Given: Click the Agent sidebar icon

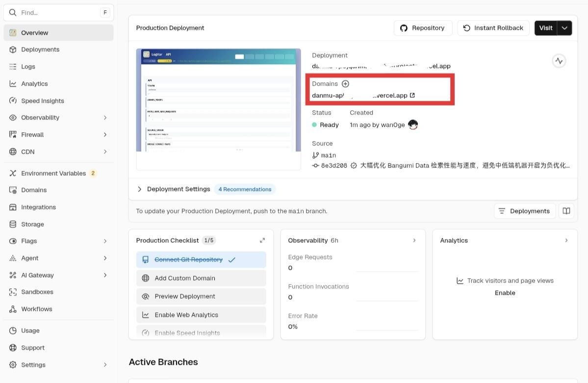Looking at the screenshot, I should tap(13, 258).
